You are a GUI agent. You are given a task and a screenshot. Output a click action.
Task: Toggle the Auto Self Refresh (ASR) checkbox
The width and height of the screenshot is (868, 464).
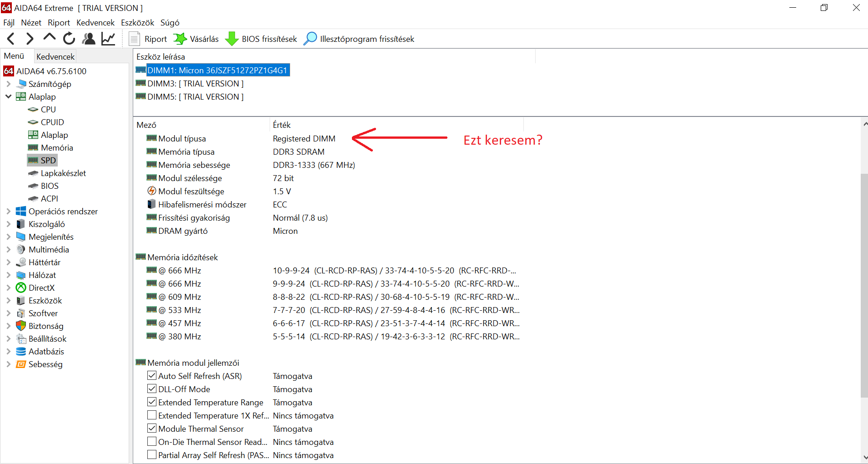[152, 376]
